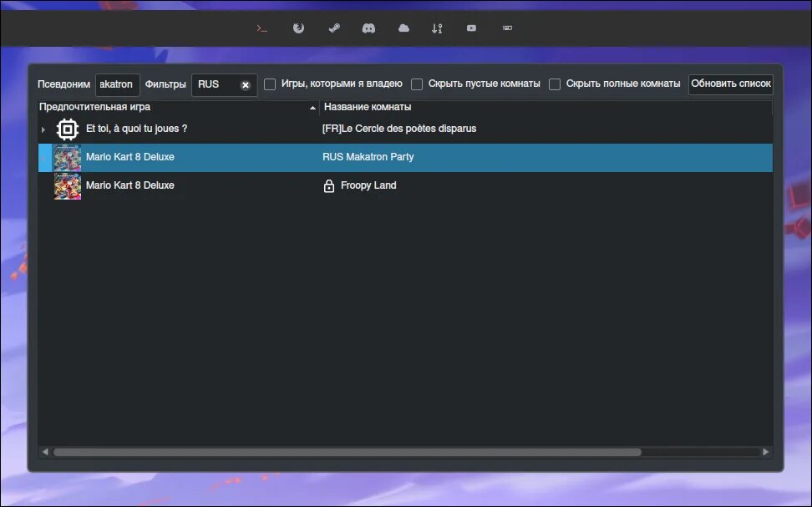Expand the 'Et toi, à quoi tu joues ?' row
The image size is (812, 507).
43,129
